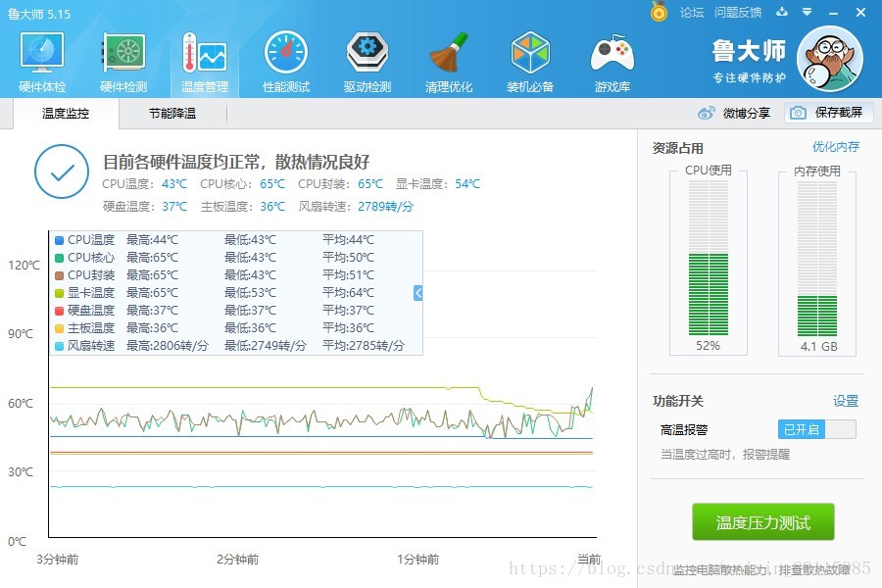Open 性能测试 performance test icon

click(286, 62)
